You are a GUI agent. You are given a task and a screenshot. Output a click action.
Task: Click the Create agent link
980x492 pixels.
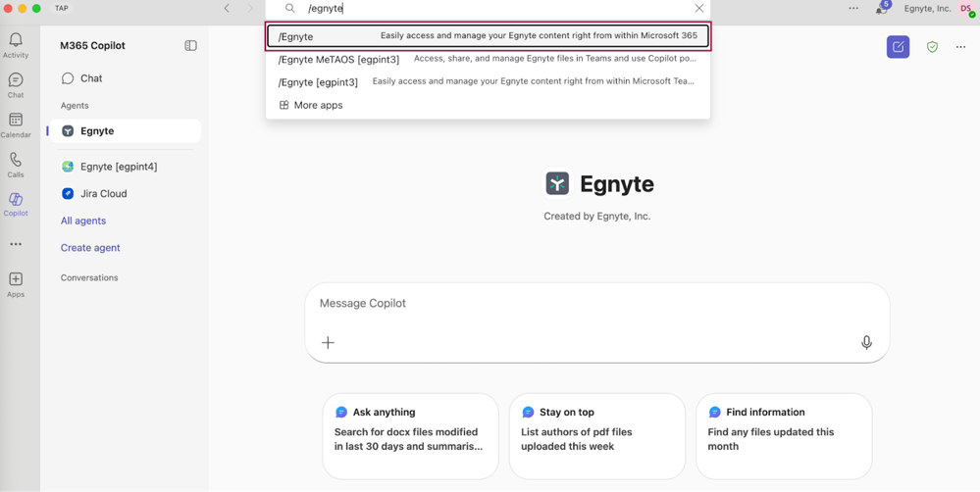coord(90,247)
